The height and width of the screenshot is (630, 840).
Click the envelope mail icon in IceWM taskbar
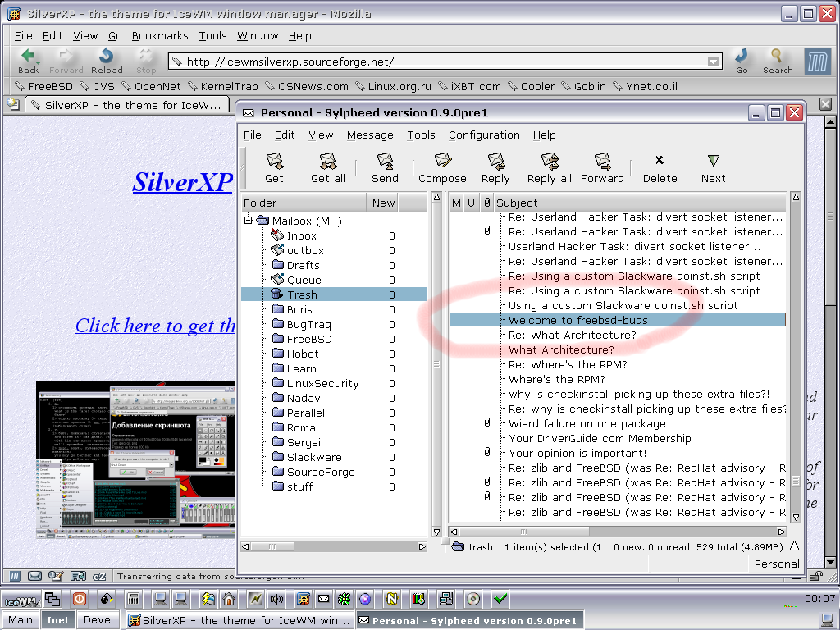pyautogui.click(x=323, y=599)
